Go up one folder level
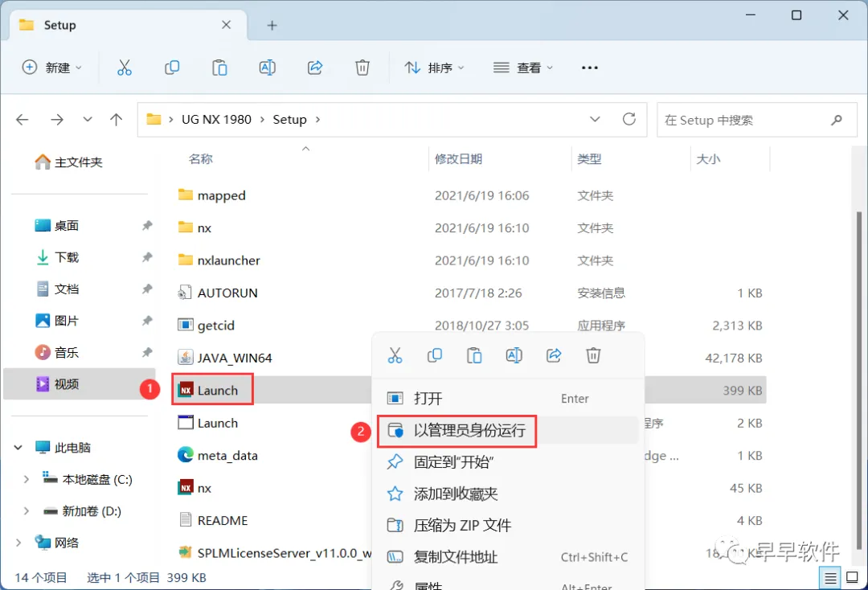This screenshot has width=868, height=590. (117, 120)
